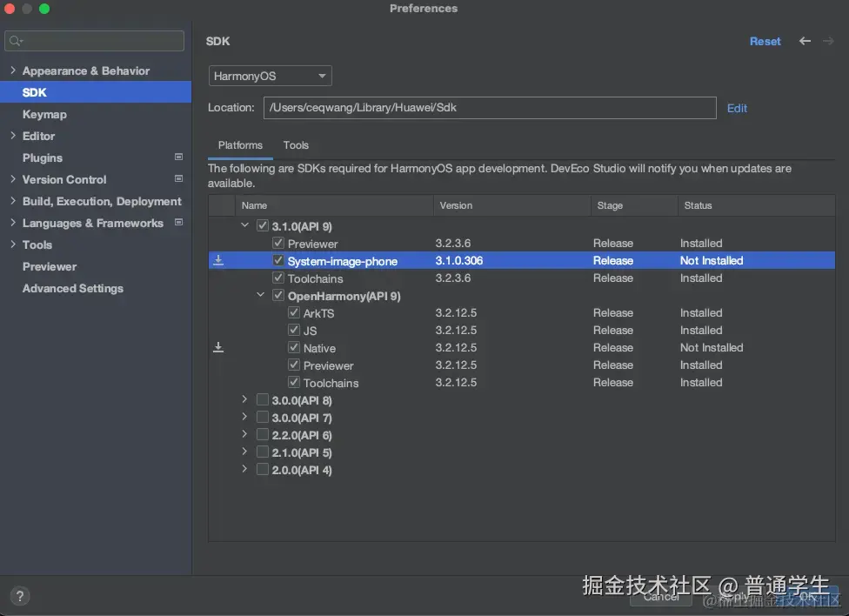The width and height of the screenshot is (849, 616).
Task: Open Previewer settings page in sidebar
Action: (x=50, y=266)
